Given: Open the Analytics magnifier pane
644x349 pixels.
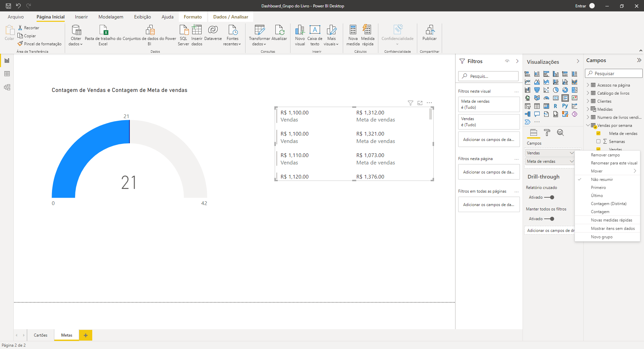Looking at the screenshot, I should (x=560, y=133).
